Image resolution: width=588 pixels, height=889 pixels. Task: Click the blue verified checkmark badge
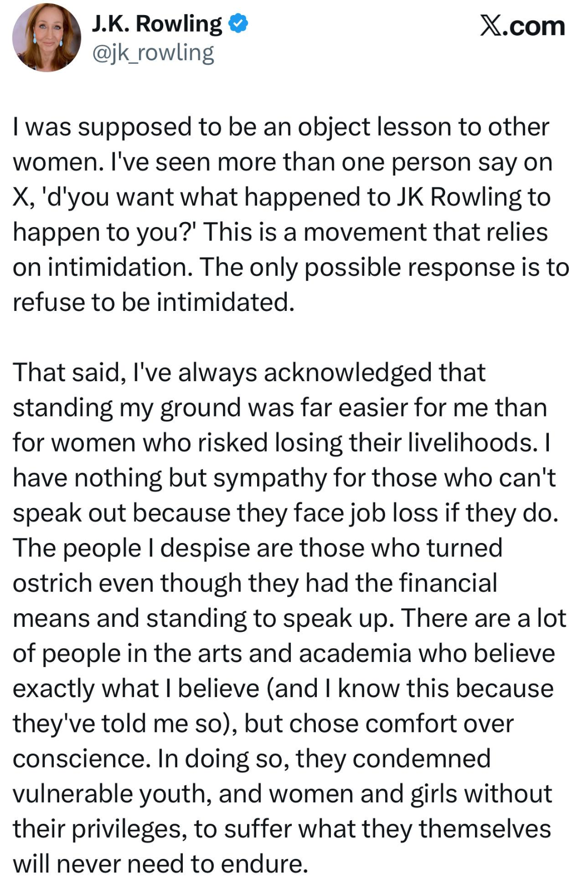click(239, 24)
